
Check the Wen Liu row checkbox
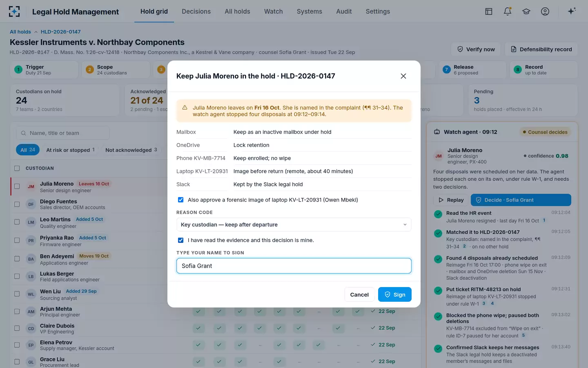[x=17, y=294]
